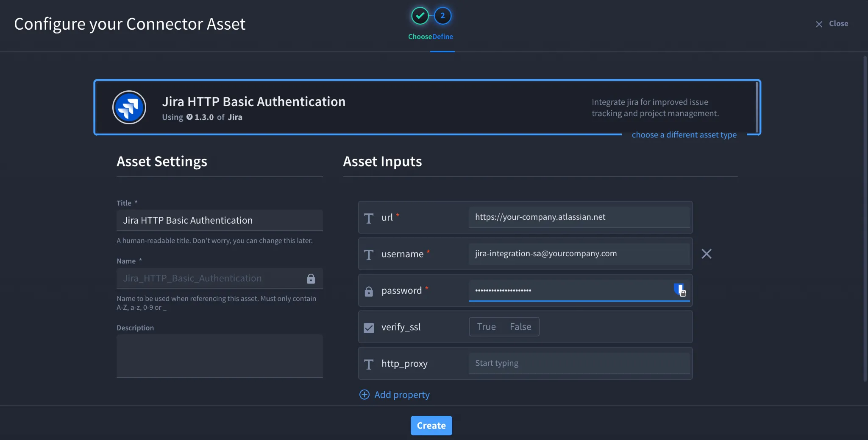Click the http_proxy label

point(404,364)
